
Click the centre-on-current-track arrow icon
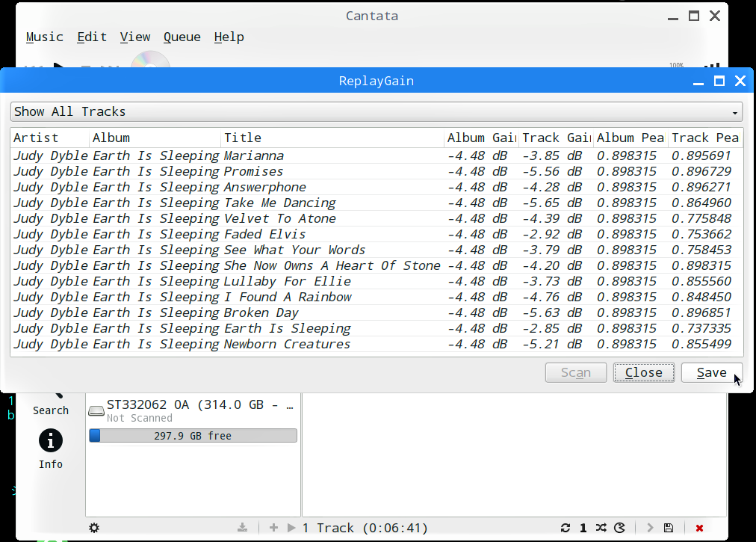coord(650,528)
